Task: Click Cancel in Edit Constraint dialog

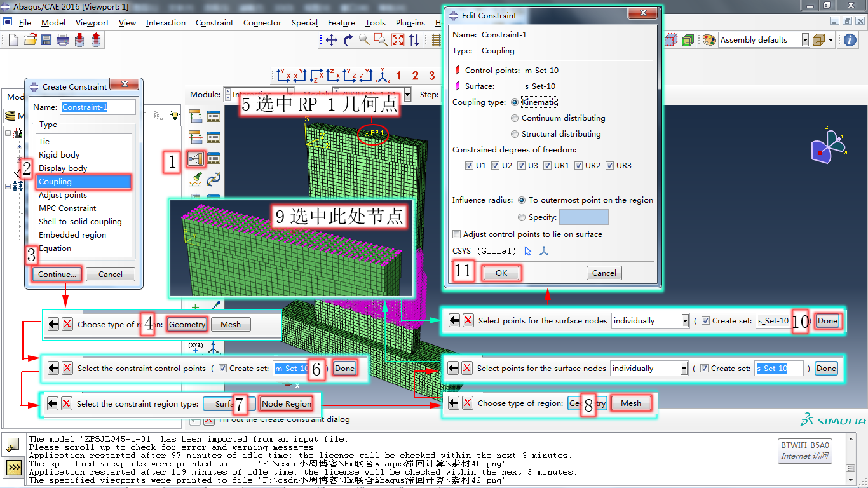Action: tap(604, 273)
